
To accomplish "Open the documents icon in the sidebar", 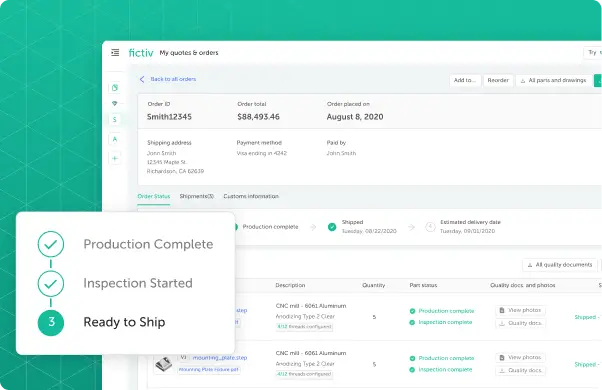I will (x=115, y=88).
